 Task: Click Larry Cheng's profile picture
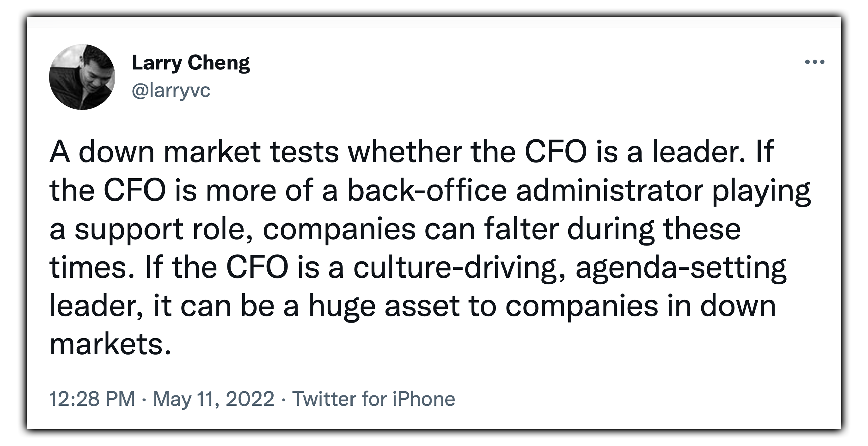[82, 77]
